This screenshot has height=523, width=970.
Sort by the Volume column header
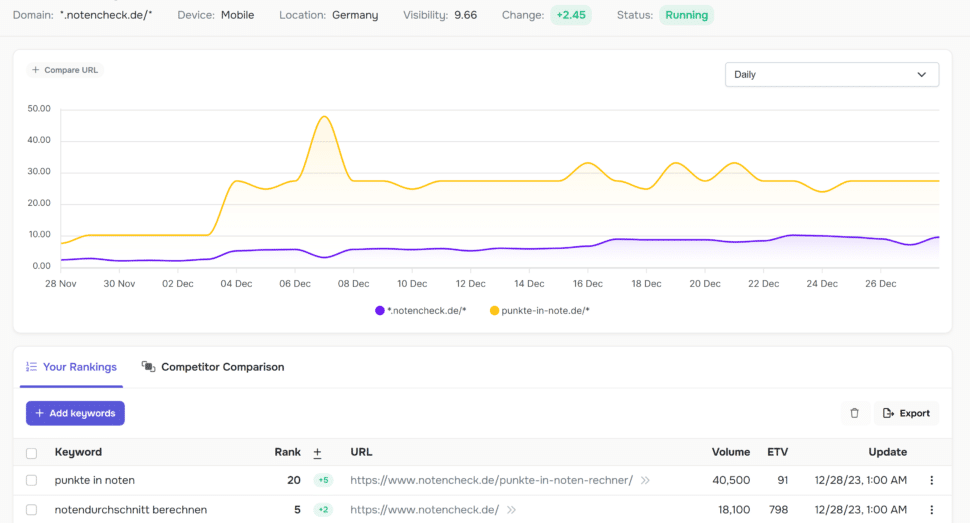731,452
